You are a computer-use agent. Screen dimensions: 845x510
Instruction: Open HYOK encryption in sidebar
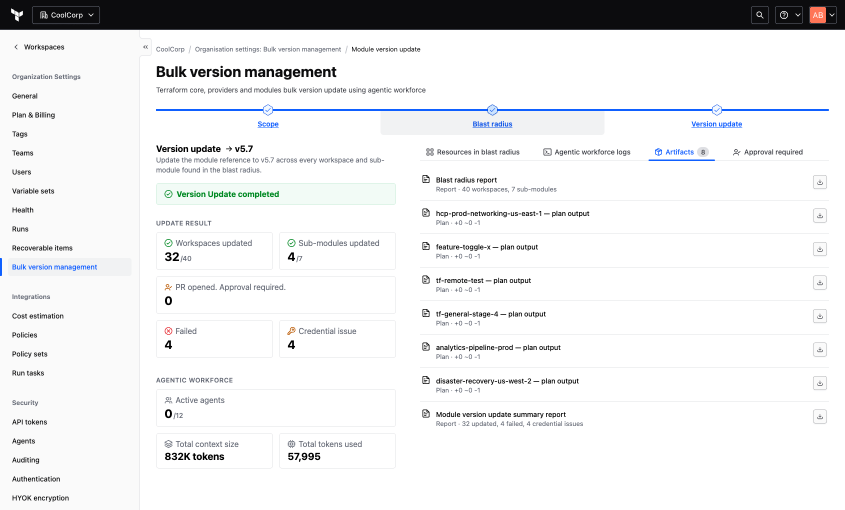pyautogui.click(x=40, y=498)
